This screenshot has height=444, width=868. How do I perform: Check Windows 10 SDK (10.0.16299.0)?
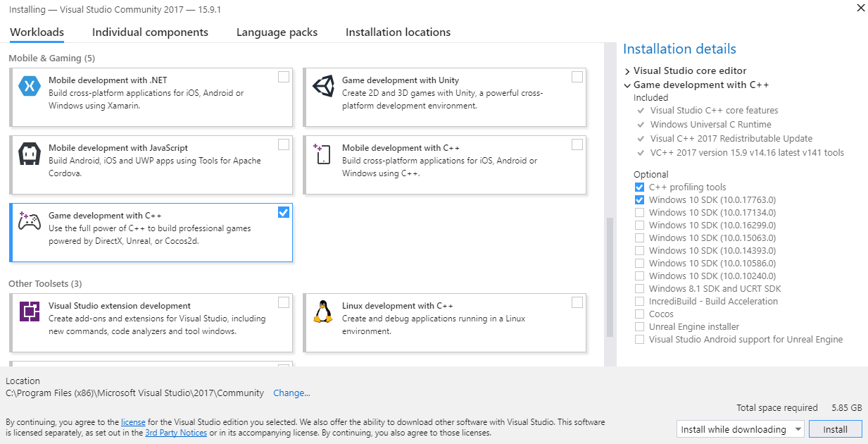pyautogui.click(x=639, y=226)
